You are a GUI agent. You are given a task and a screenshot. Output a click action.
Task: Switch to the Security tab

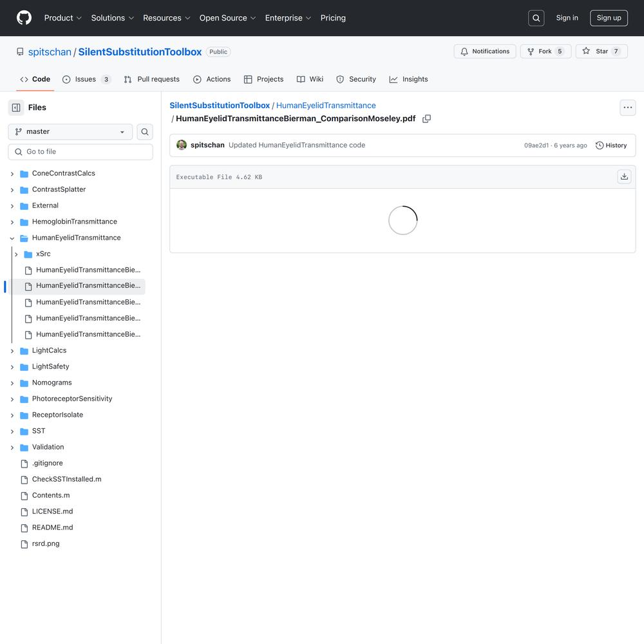(356, 79)
